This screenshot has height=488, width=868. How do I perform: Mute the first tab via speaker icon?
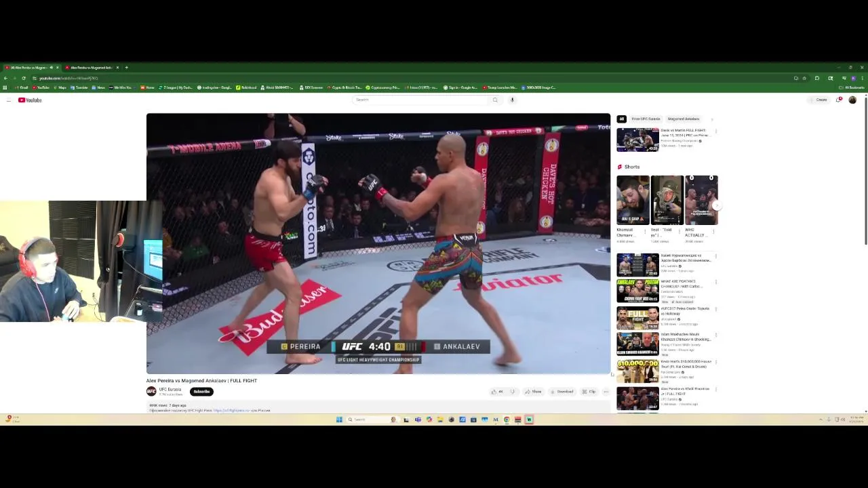point(51,68)
